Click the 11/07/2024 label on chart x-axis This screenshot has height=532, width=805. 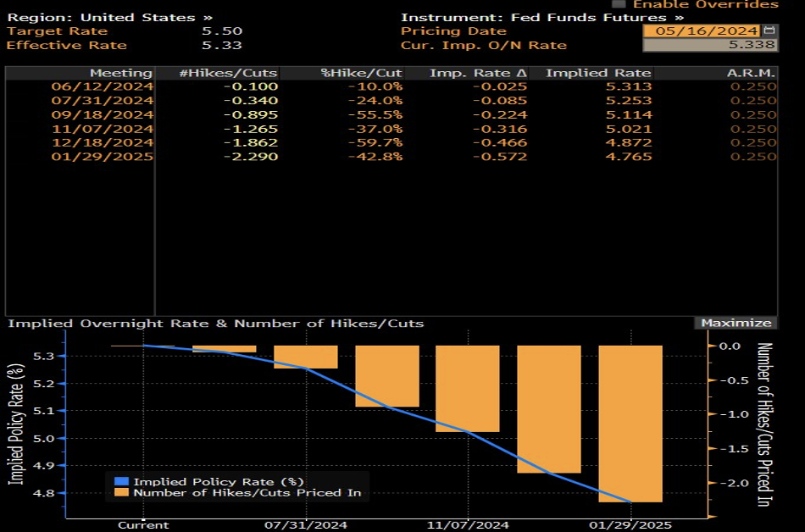pyautogui.click(x=468, y=525)
